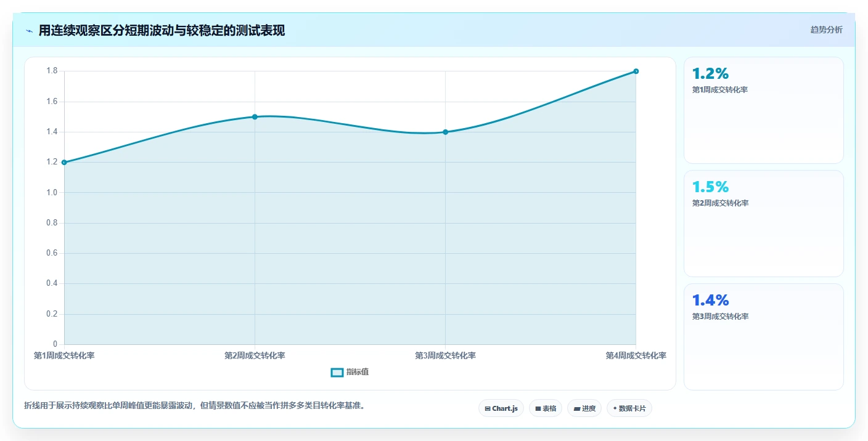Click the 0.2 y-axis tick label
The image size is (868, 441).
[x=52, y=314]
